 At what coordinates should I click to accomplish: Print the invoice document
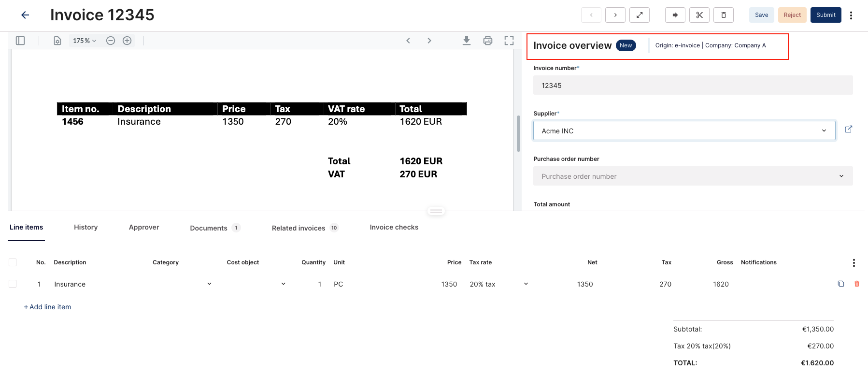click(x=487, y=41)
